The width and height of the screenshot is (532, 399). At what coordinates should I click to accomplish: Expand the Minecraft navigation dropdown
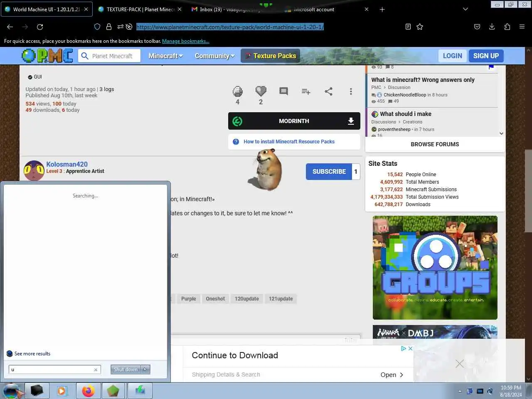click(165, 56)
